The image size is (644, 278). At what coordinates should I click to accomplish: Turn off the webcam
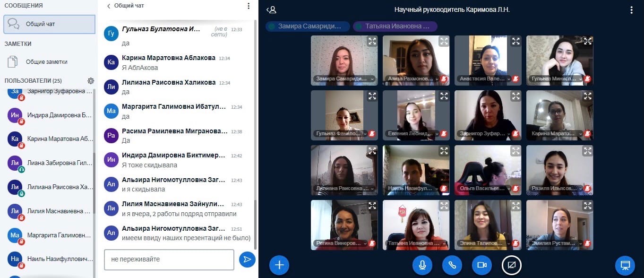pyautogui.click(x=482, y=265)
